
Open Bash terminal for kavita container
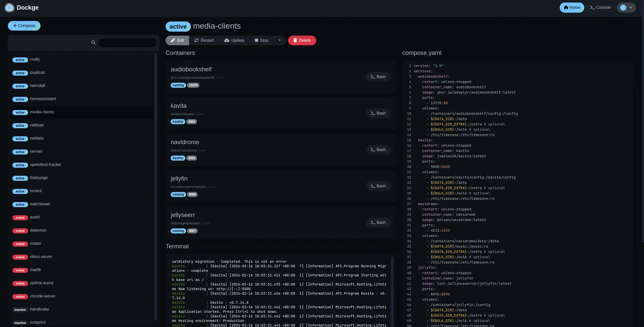pos(378,113)
